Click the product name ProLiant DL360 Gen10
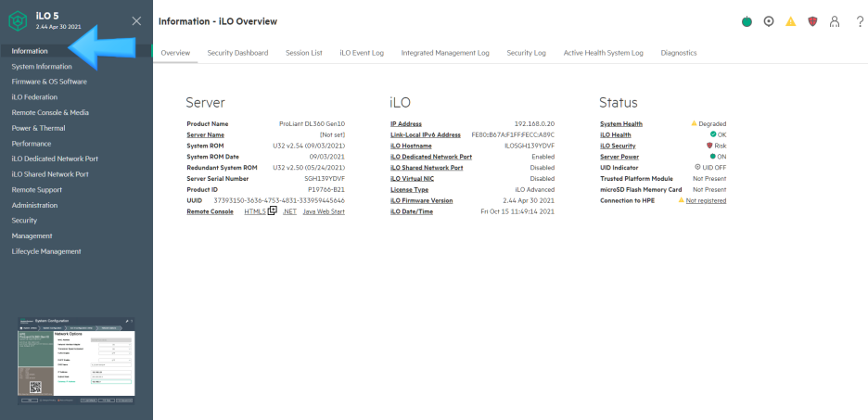The width and height of the screenshot is (868, 420). pos(313,124)
